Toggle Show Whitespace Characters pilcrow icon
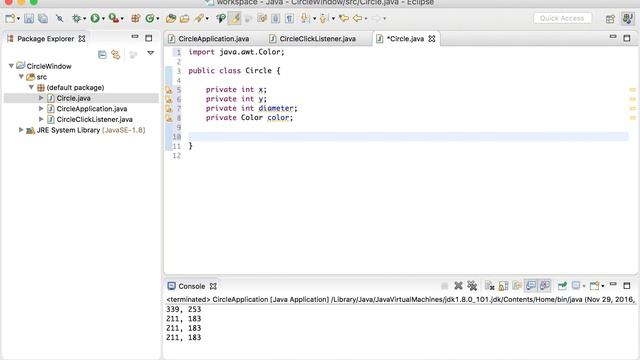This screenshot has width=640, height=360. (289, 18)
